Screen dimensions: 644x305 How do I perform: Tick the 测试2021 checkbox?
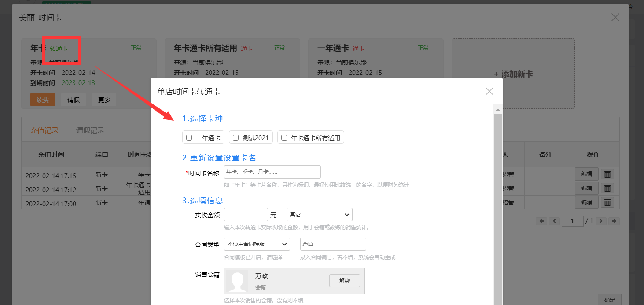tap(236, 138)
